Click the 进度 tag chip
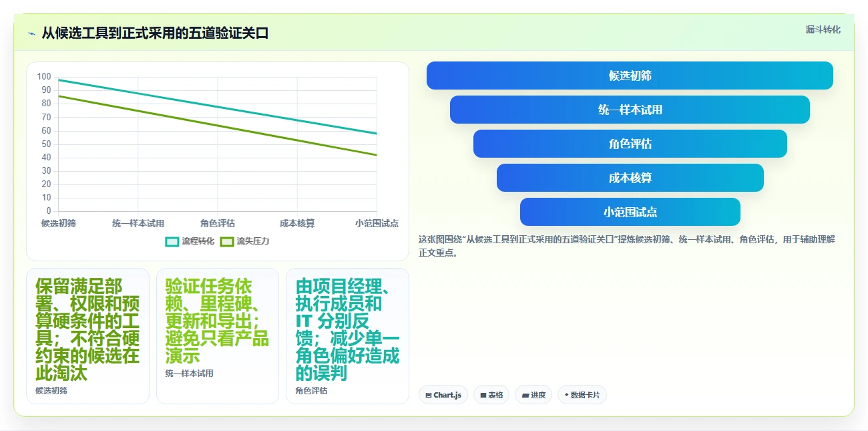Screen dimensions: 868x431 533,395
